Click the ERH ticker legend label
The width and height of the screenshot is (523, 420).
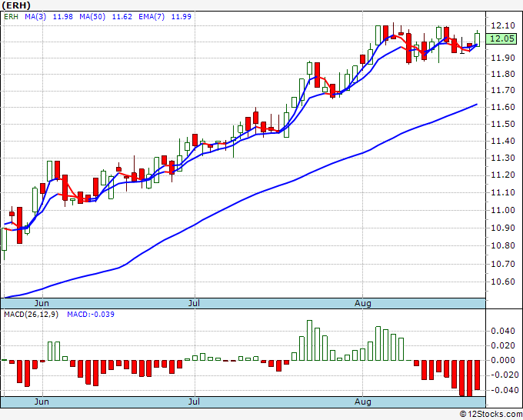point(11,17)
